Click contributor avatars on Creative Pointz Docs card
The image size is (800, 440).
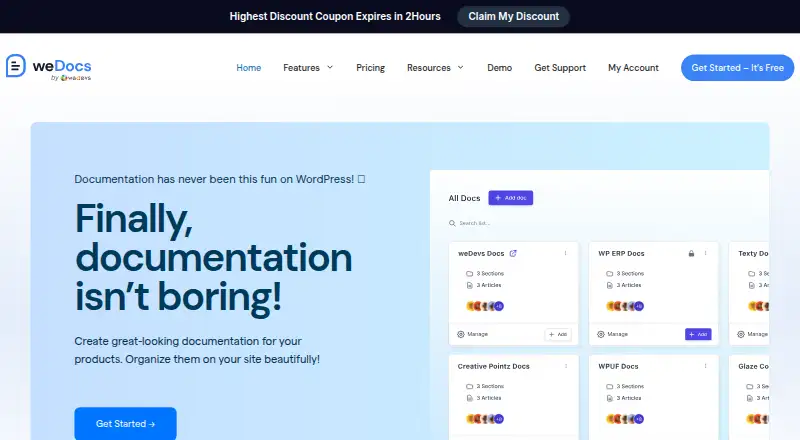[x=485, y=419]
